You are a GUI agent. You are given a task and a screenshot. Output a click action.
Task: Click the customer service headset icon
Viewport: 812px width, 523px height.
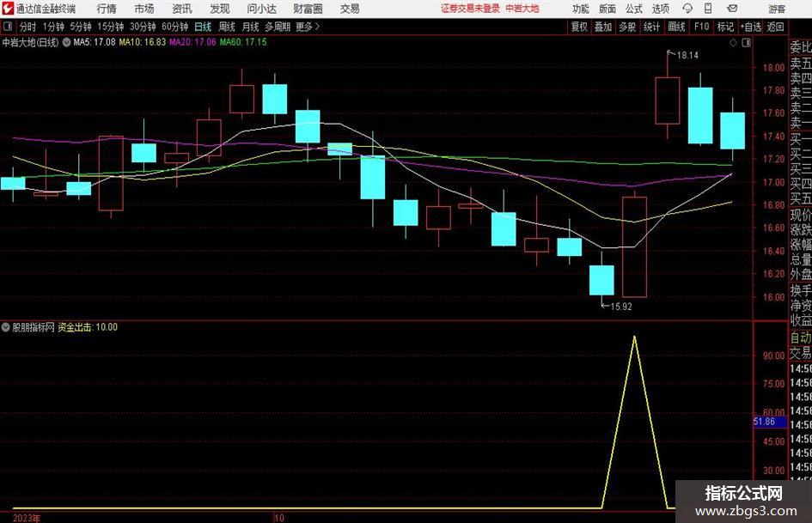coord(687,9)
